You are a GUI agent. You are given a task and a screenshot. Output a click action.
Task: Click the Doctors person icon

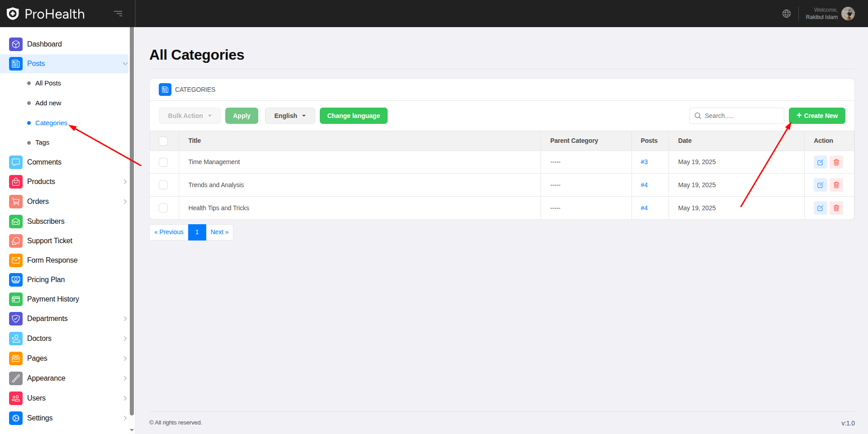pyautogui.click(x=16, y=339)
